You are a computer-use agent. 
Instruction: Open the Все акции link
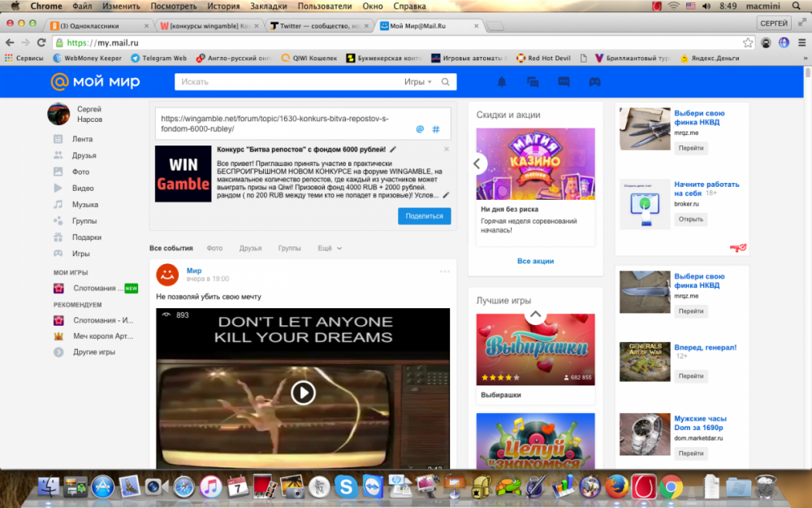535,261
